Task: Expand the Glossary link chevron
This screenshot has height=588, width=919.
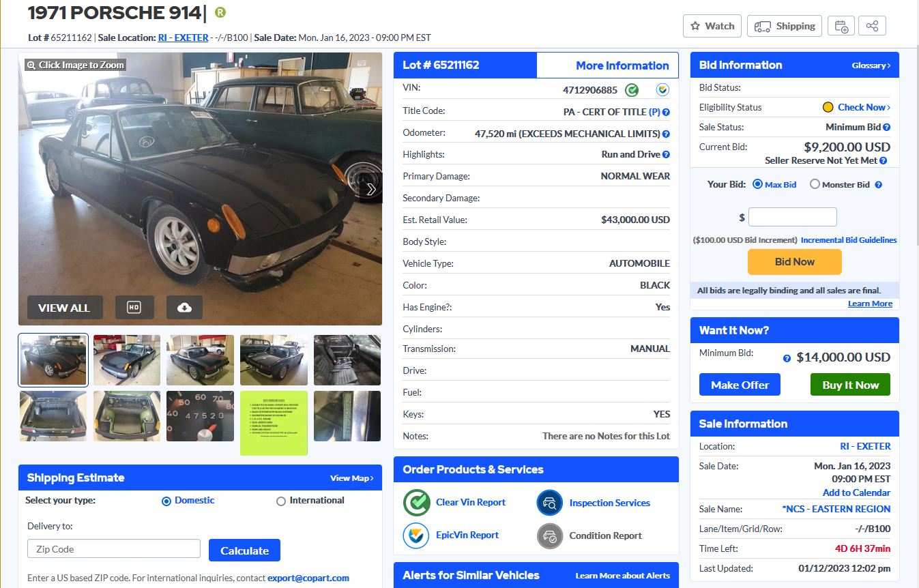Action: pyautogui.click(x=889, y=65)
